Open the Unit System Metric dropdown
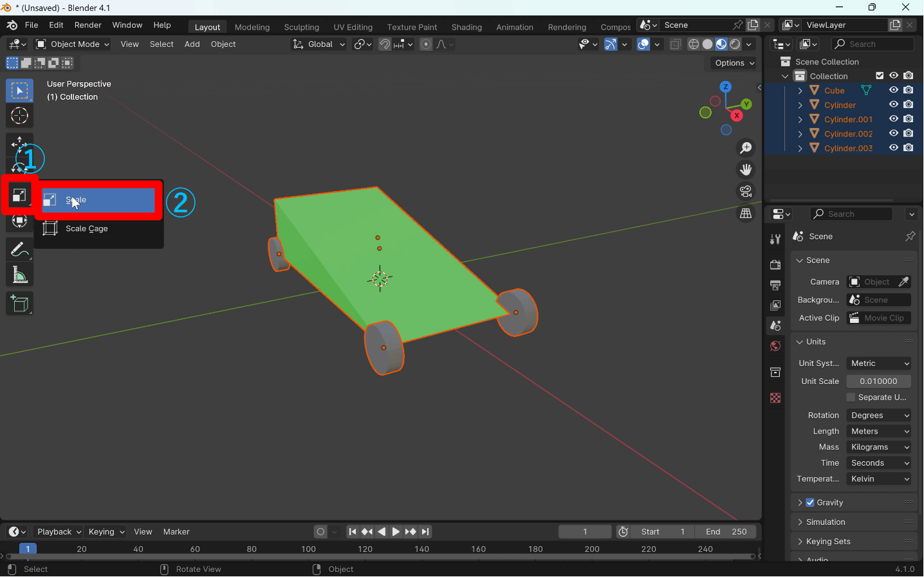Image resolution: width=924 pixels, height=577 pixels. (879, 363)
